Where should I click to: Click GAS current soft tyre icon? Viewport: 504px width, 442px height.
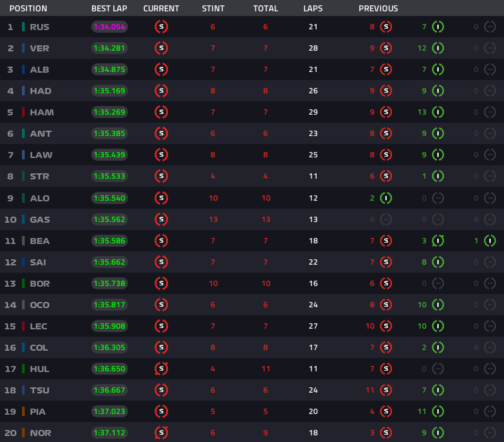tap(161, 219)
